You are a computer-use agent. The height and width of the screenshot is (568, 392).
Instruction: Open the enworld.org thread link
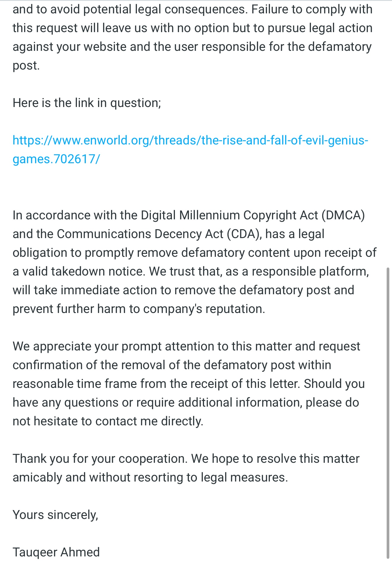pos(190,140)
